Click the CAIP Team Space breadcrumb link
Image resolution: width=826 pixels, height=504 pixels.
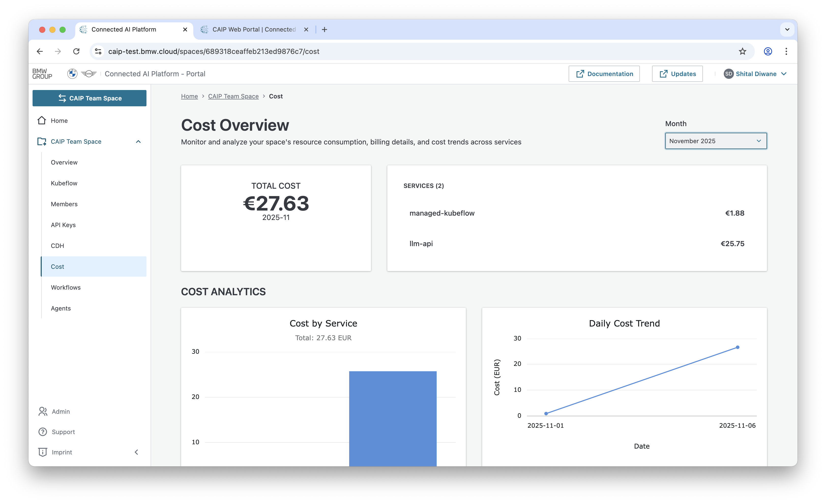(233, 96)
